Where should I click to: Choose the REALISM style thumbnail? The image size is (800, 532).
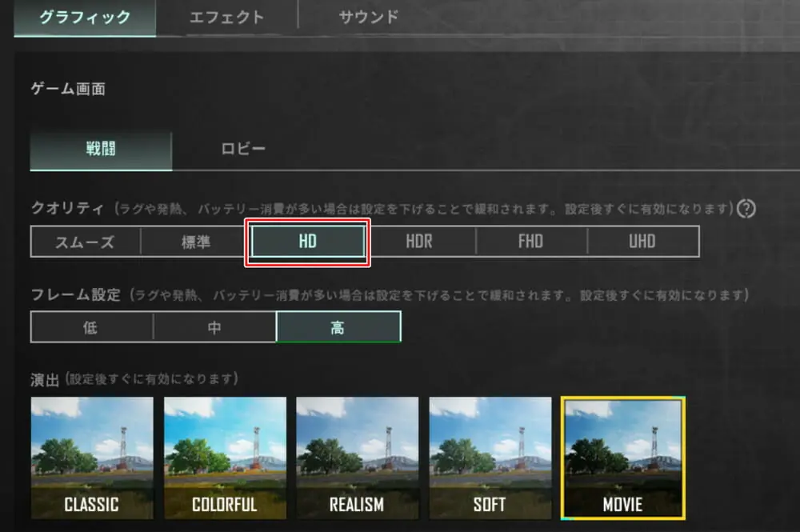coord(357,458)
